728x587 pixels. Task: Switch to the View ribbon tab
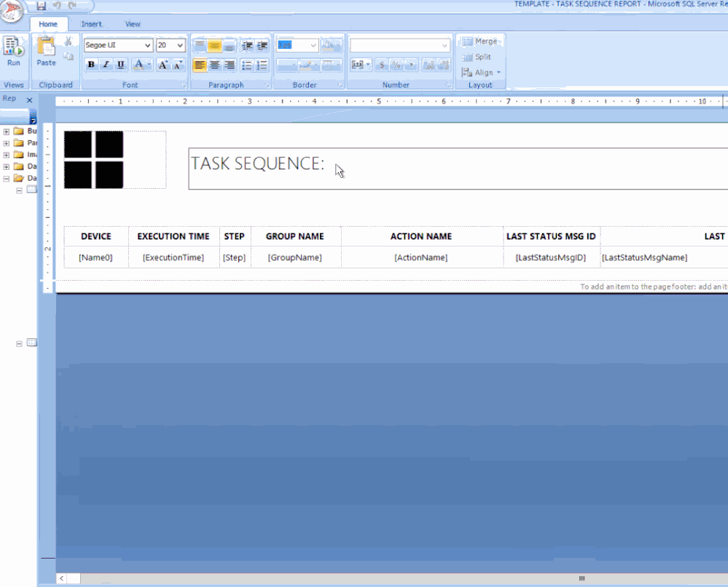133,24
